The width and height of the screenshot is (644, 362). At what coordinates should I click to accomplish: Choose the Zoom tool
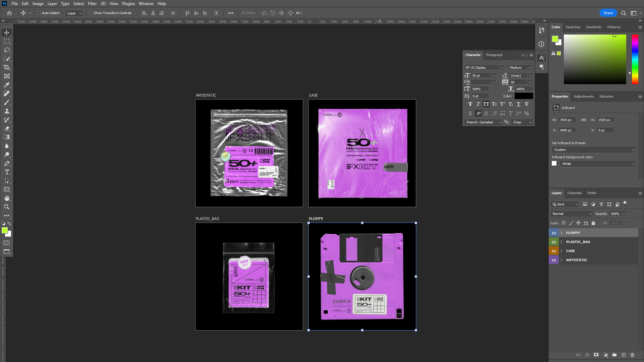click(x=7, y=207)
